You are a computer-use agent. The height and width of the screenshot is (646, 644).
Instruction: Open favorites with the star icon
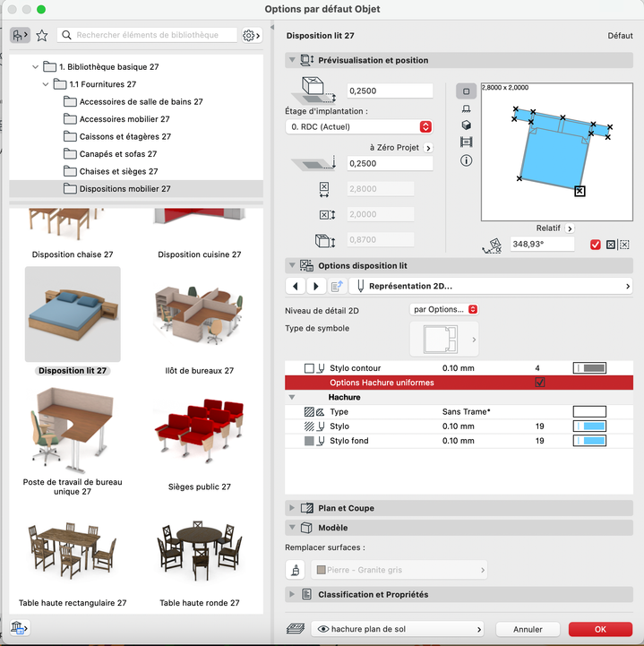click(x=41, y=36)
